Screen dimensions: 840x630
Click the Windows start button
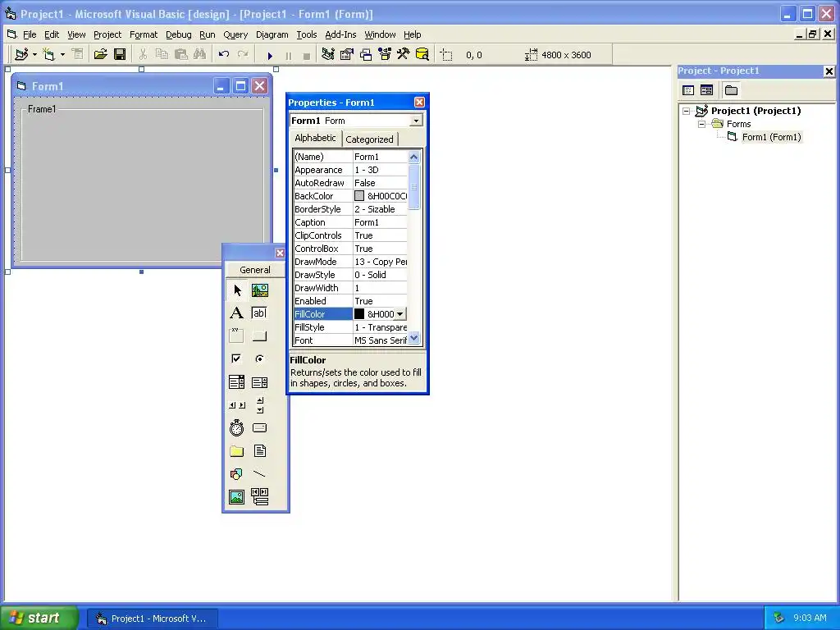39,618
